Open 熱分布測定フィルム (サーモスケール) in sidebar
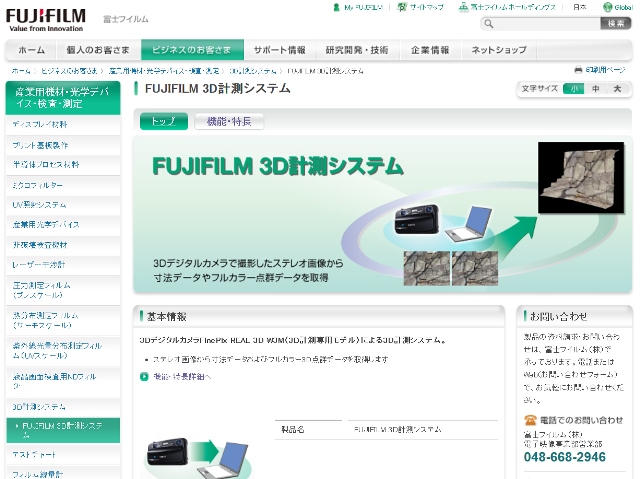This screenshot has width=640, height=479. [x=63, y=320]
